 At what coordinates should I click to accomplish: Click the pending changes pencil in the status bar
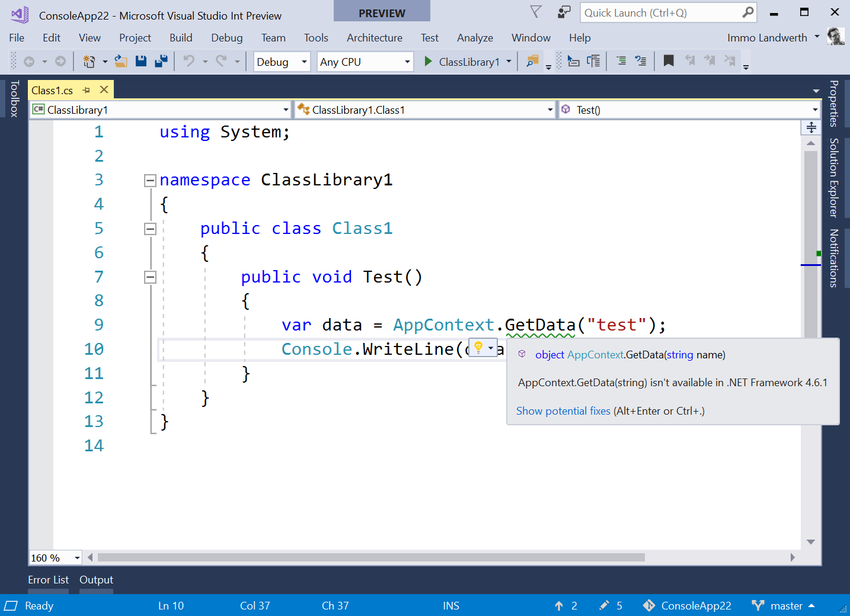tap(604, 605)
